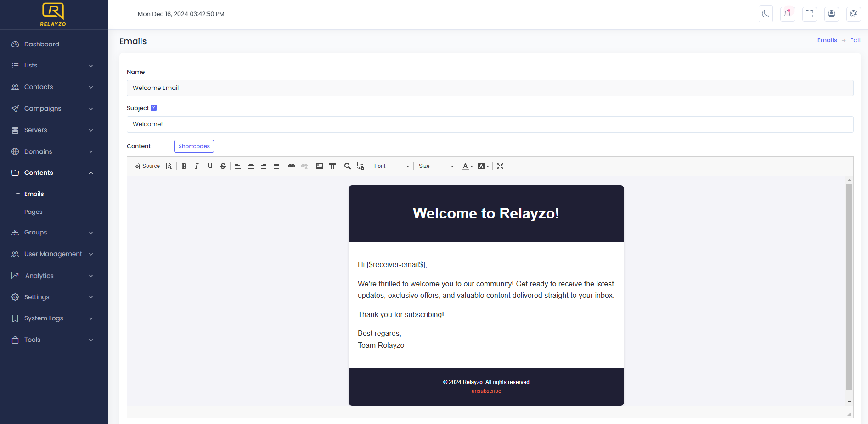The width and height of the screenshot is (868, 424).
Task: Open notifications via the bell icon
Action: [x=787, y=14]
